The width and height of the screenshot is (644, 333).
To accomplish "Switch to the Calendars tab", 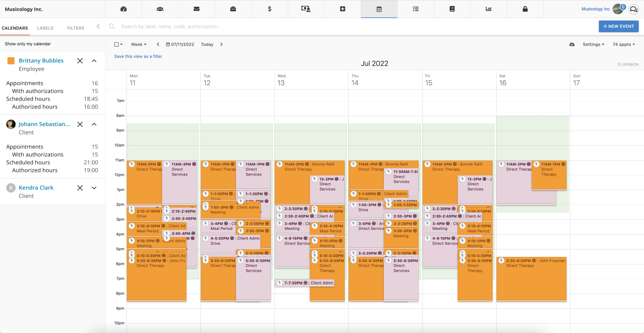I will (x=15, y=28).
